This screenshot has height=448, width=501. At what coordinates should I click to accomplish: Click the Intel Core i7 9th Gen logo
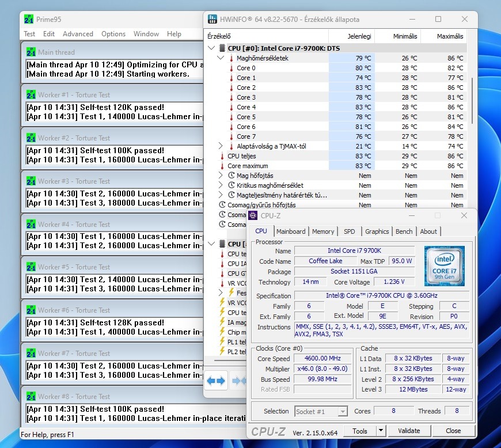coord(445,266)
